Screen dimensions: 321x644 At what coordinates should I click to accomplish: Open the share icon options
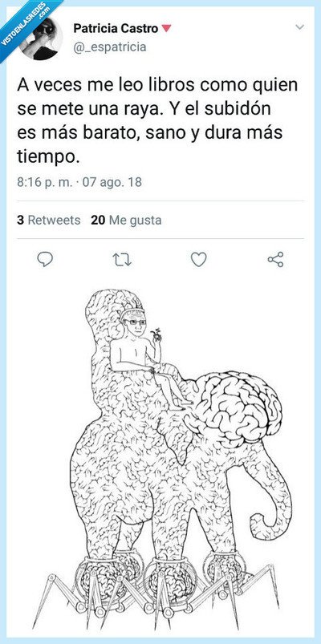coord(275,260)
